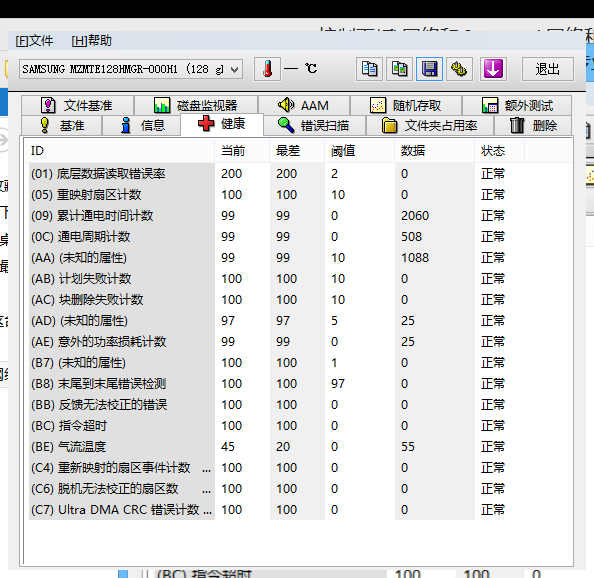This screenshot has height=578, width=594.
Task: Click the 退出 button
Action: [547, 69]
